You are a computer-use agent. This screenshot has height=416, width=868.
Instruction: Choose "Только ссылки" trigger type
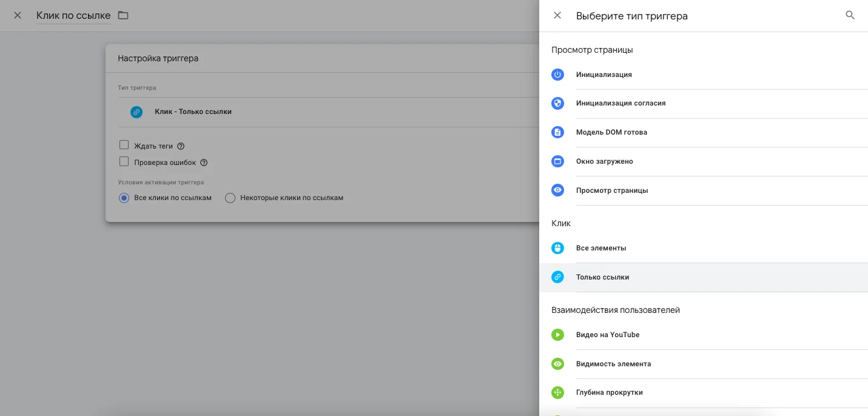602,277
